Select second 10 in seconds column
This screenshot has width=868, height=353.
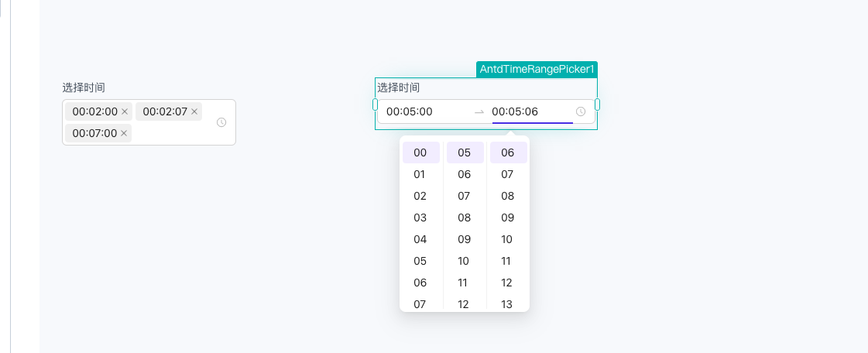508,239
